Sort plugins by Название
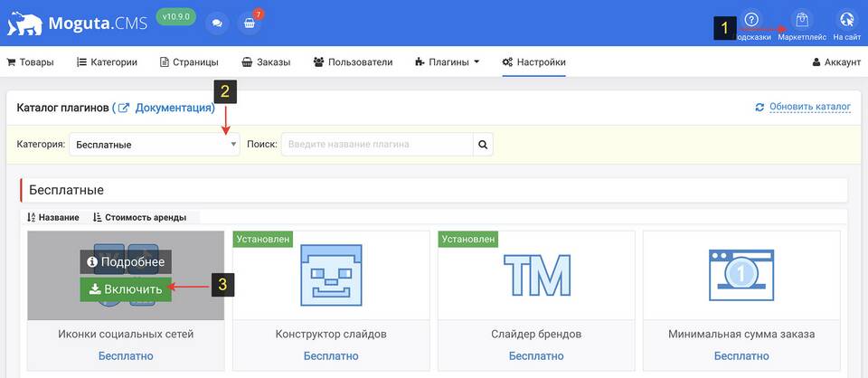Screen dimensions: 868x378 pos(52,217)
